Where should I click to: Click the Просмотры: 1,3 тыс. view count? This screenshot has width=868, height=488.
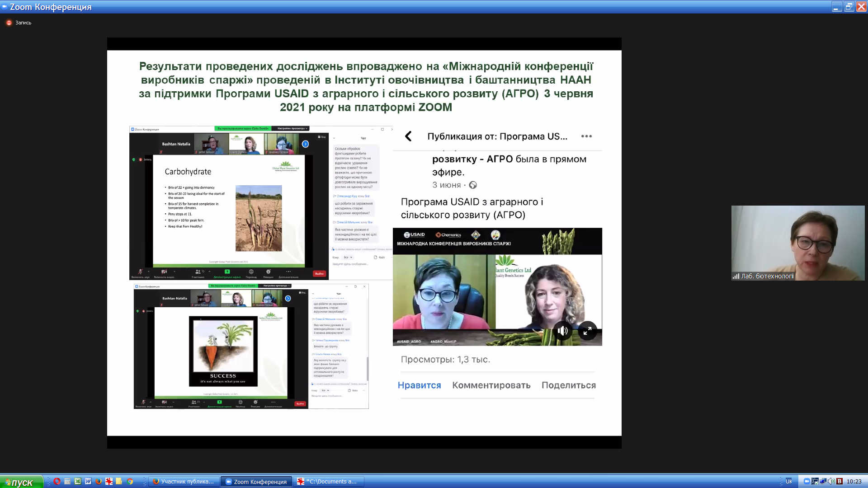445,359
